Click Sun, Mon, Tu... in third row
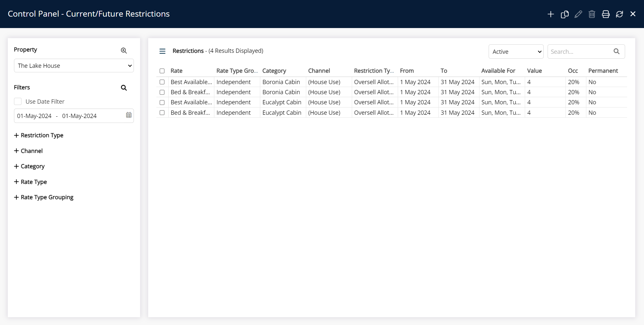The height and width of the screenshot is (325, 644). (501, 102)
